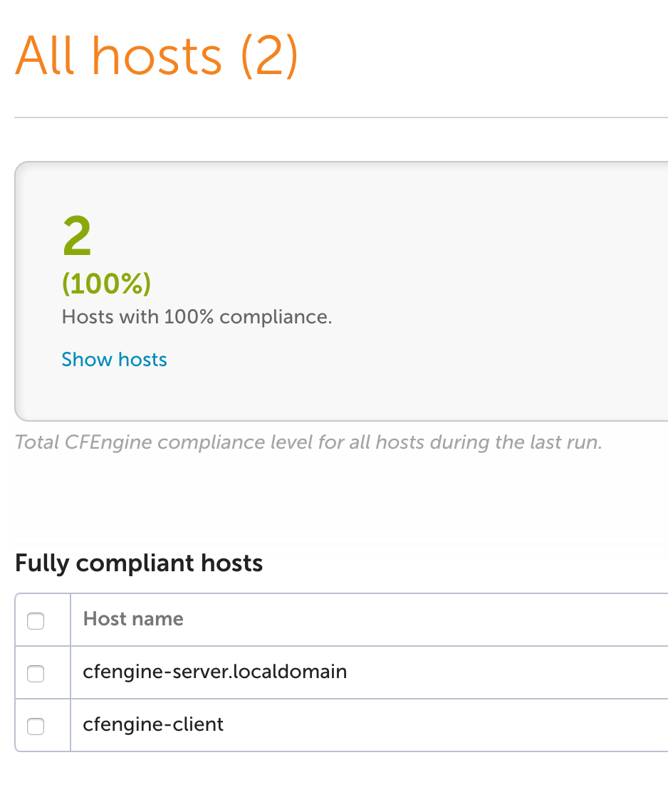Sort by the Host name column header
The image size is (668, 812).
point(133,619)
